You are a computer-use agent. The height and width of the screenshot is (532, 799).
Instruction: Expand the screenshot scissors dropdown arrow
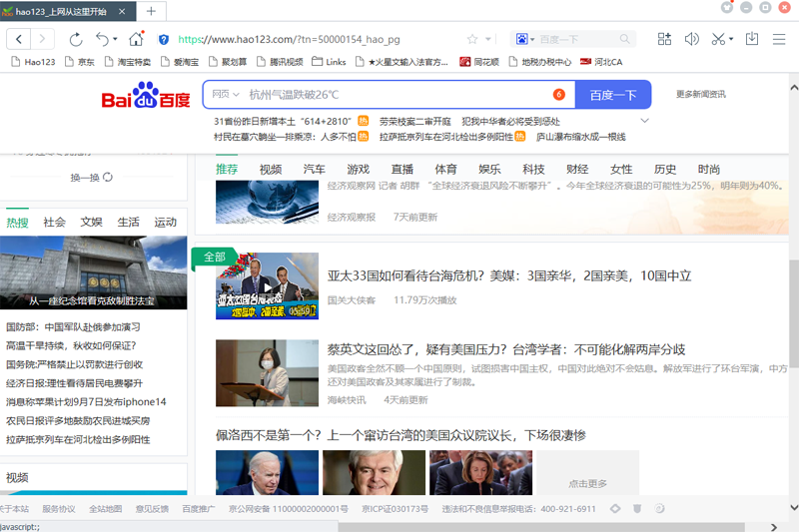(x=731, y=40)
